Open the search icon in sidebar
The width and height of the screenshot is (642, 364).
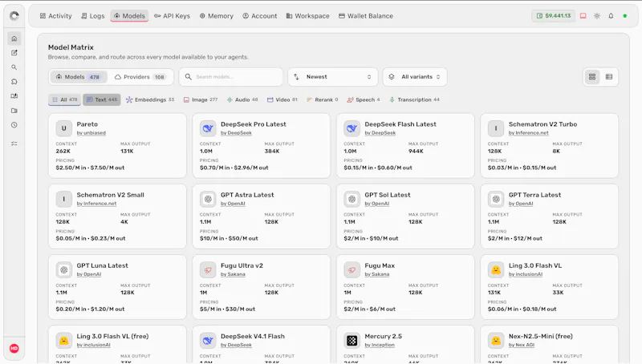[14, 67]
